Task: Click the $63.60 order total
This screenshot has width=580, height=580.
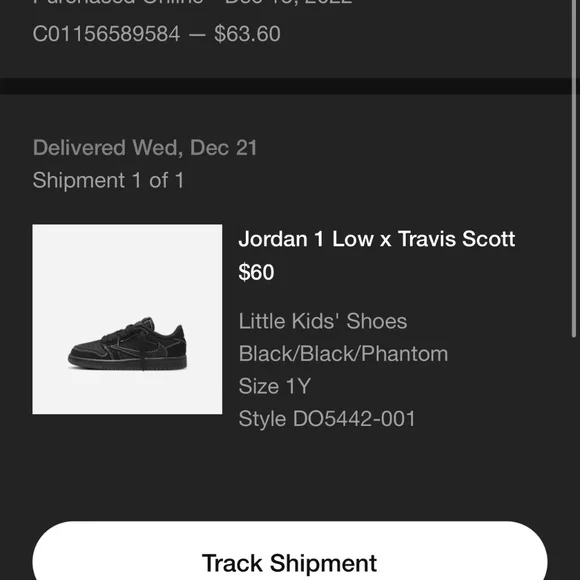Action: pyautogui.click(x=247, y=34)
